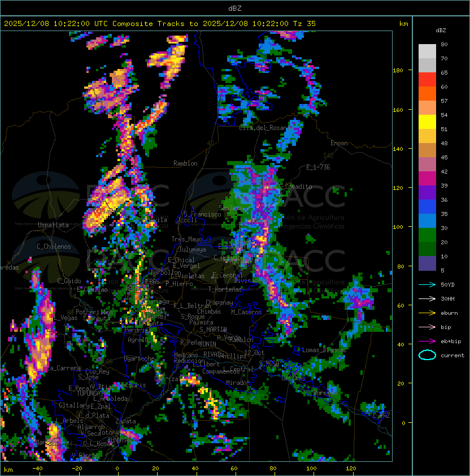
Task: Click the L_Violetas place label
Action: [x=188, y=276]
